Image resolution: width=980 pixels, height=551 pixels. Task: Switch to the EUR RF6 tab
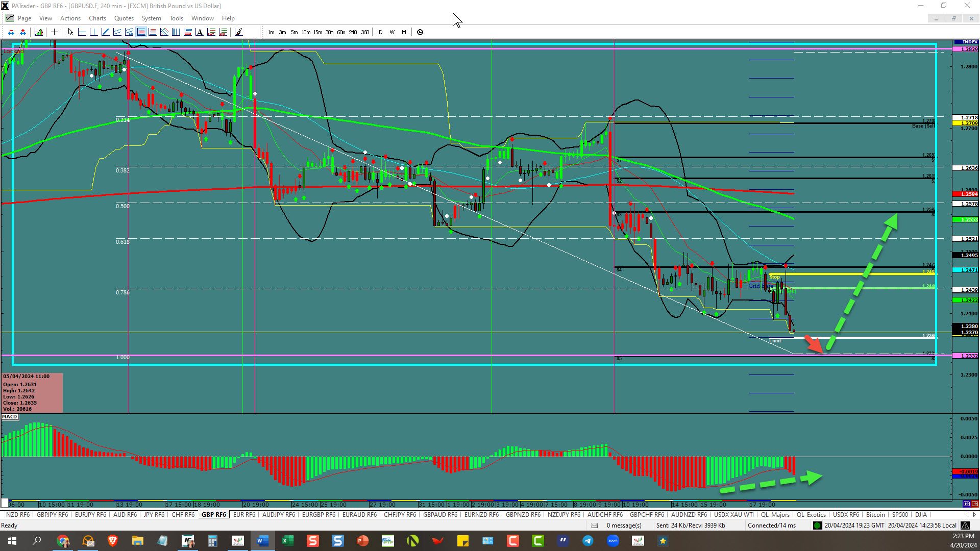click(x=244, y=515)
